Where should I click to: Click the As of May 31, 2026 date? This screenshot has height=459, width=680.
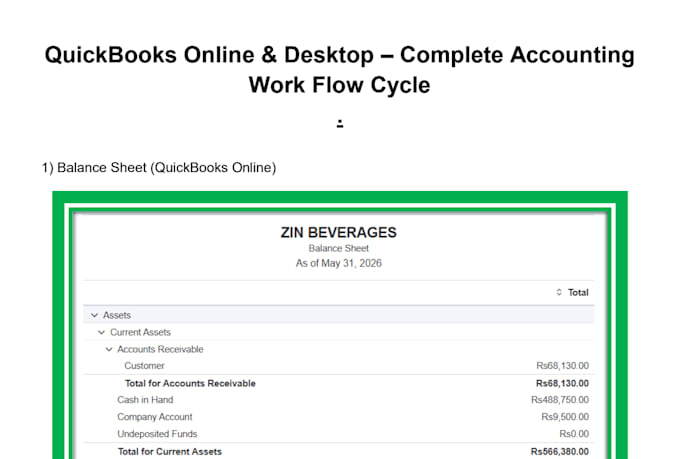(338, 263)
